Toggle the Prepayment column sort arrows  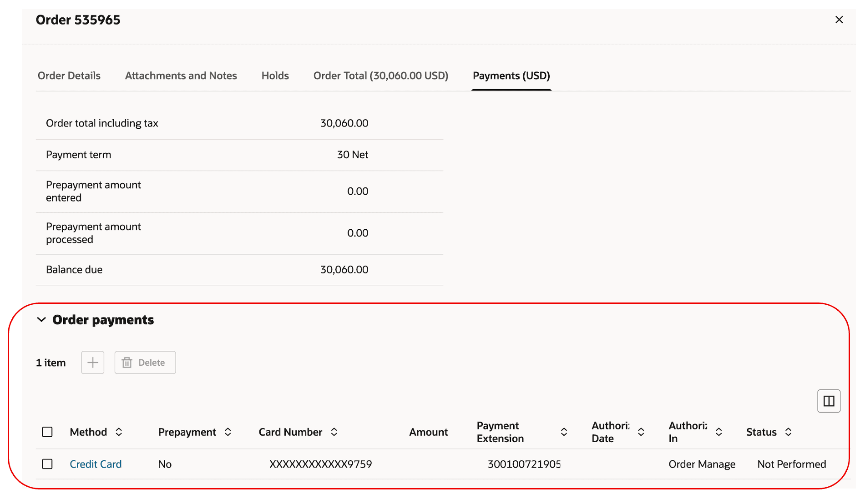click(228, 432)
